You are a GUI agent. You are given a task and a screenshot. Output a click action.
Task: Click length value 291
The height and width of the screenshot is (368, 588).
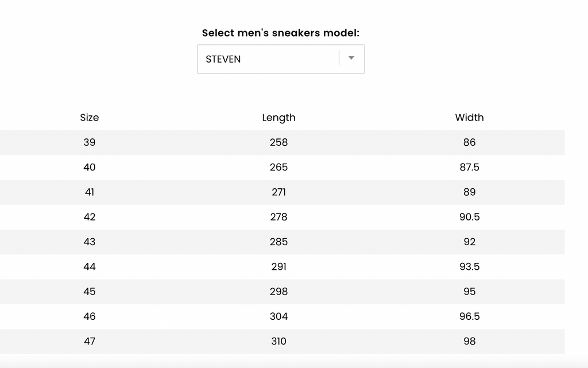pos(278,267)
